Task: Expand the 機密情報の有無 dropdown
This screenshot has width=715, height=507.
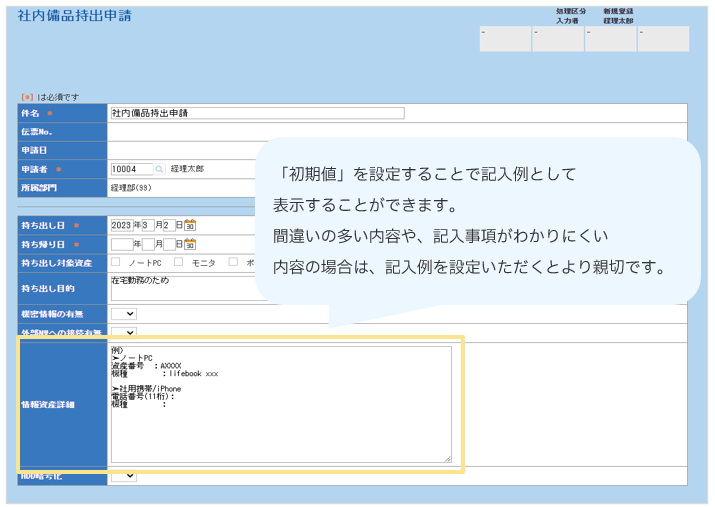Action: point(124,314)
